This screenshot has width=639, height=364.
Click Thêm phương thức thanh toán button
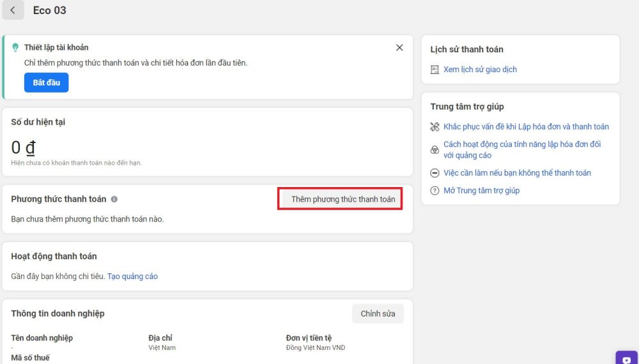340,199
